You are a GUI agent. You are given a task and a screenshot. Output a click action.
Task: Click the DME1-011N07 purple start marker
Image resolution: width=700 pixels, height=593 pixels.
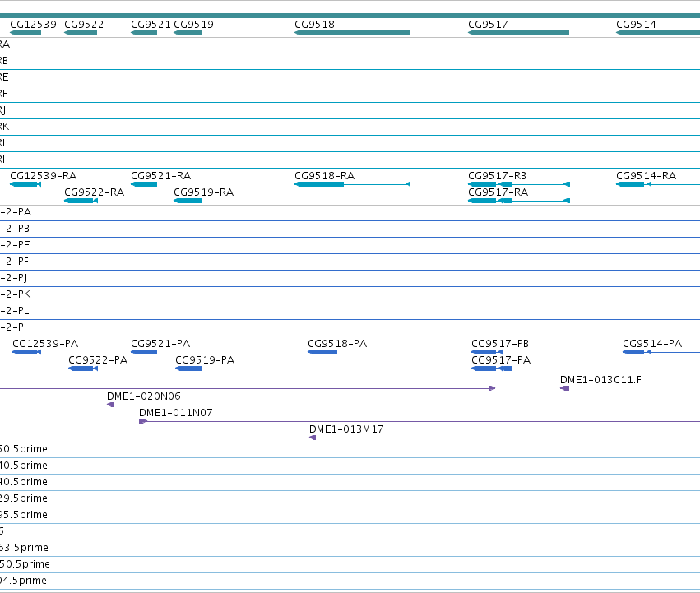(143, 421)
